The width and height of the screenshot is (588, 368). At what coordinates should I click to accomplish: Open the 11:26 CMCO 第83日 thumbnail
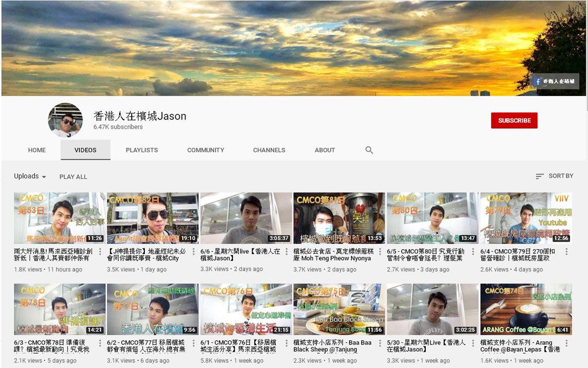(60, 218)
